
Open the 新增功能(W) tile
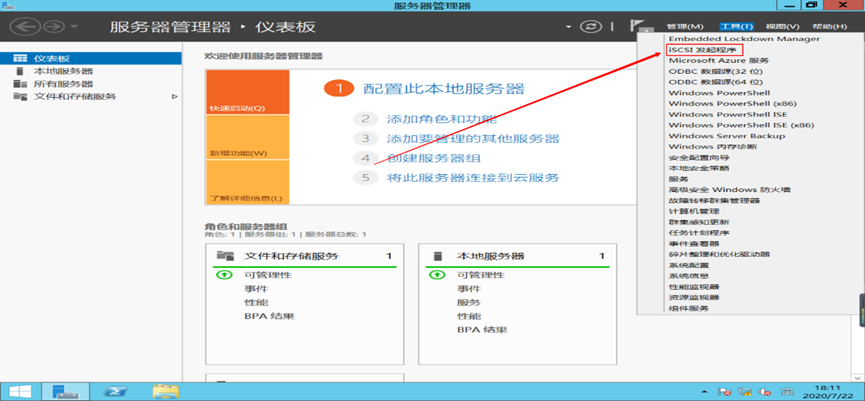pos(247,137)
